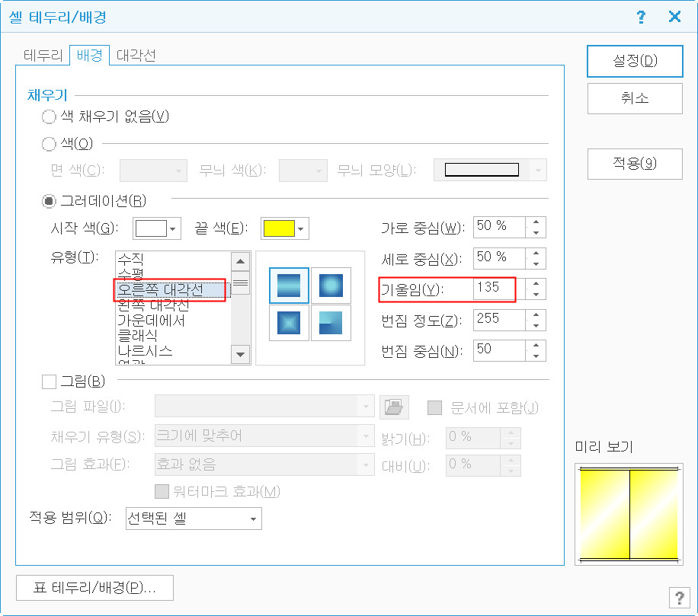Select 가운데에서 in the gradient type list
This screenshot has width=698, height=616.
pos(151,321)
